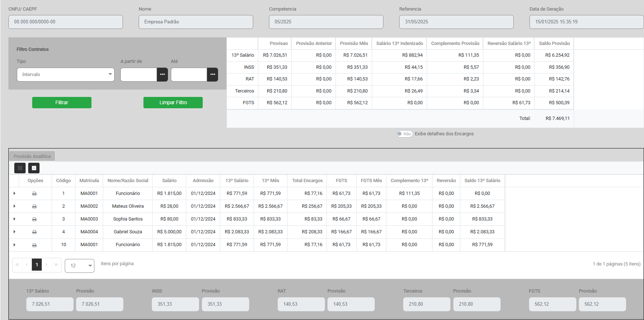644x320 pixels.
Task: Click the Limpar Filtro button
Action: point(173,103)
